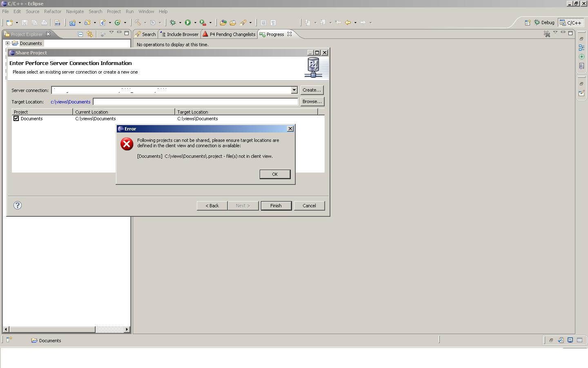Click New Class green C toolbar icon

coord(118,22)
